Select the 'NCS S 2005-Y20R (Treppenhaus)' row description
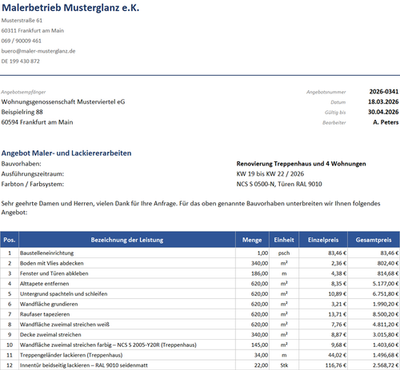Image resolution: width=400 pixels, height=370 pixels. pos(108,345)
